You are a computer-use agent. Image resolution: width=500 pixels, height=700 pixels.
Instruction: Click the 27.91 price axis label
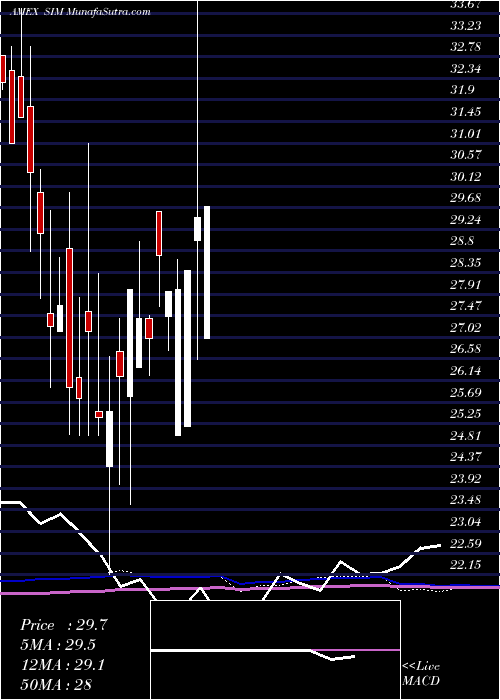pos(466,284)
